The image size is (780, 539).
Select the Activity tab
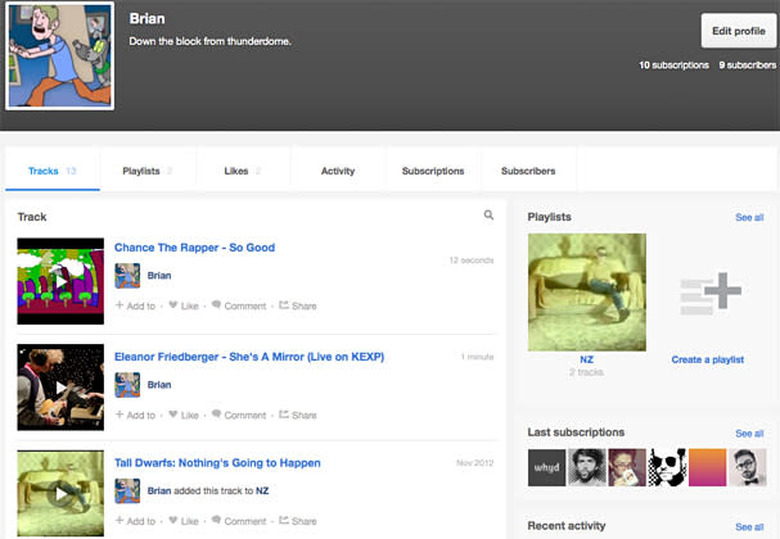338,171
